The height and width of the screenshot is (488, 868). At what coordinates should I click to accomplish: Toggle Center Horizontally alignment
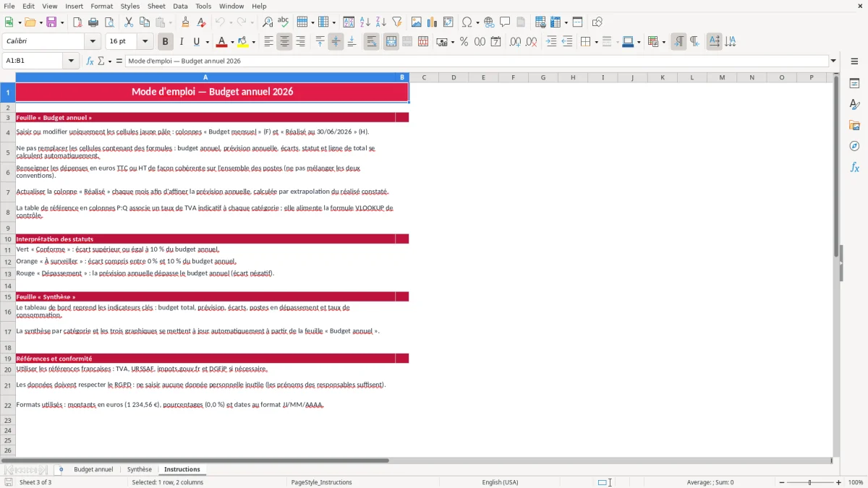[284, 42]
